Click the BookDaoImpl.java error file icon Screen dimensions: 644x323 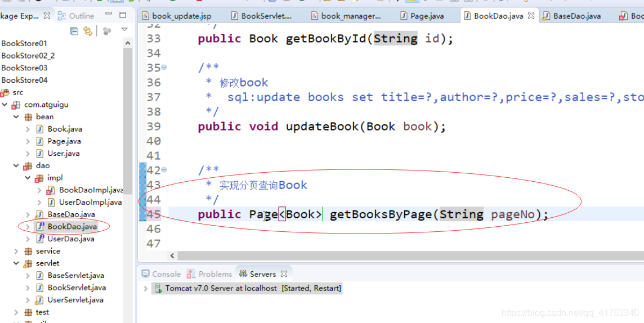pos(51,190)
